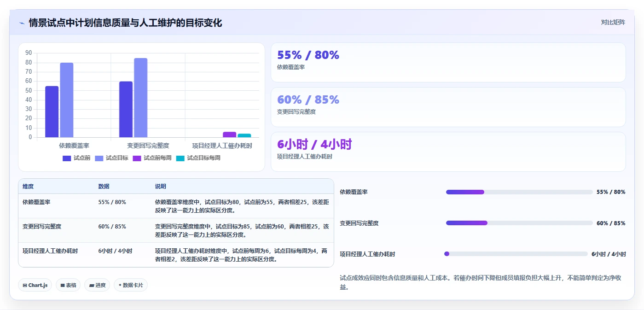Click the 依赖覆盖率 progress bar
This screenshot has height=310, width=644.
pos(519,192)
